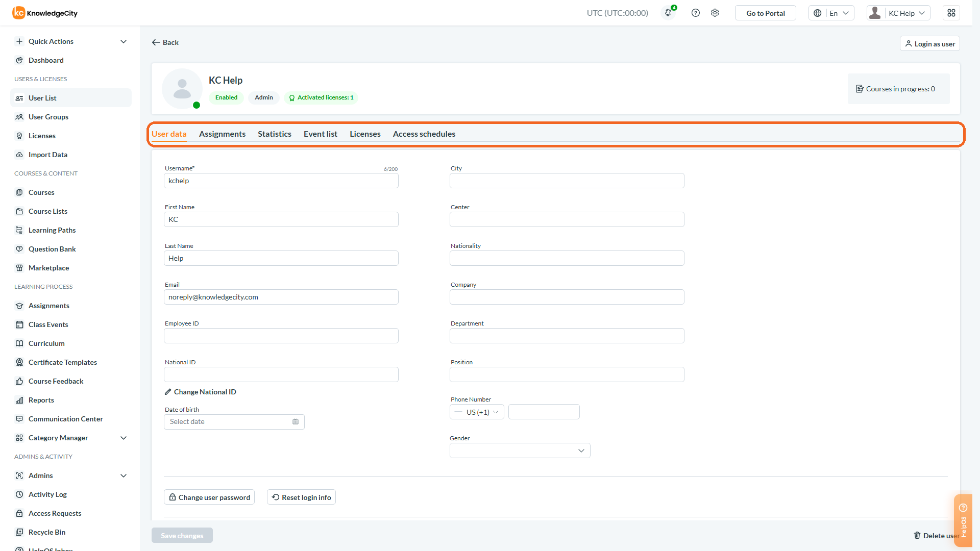Click the Courses sidebar icon
Image resolution: width=980 pixels, height=551 pixels.
point(19,192)
